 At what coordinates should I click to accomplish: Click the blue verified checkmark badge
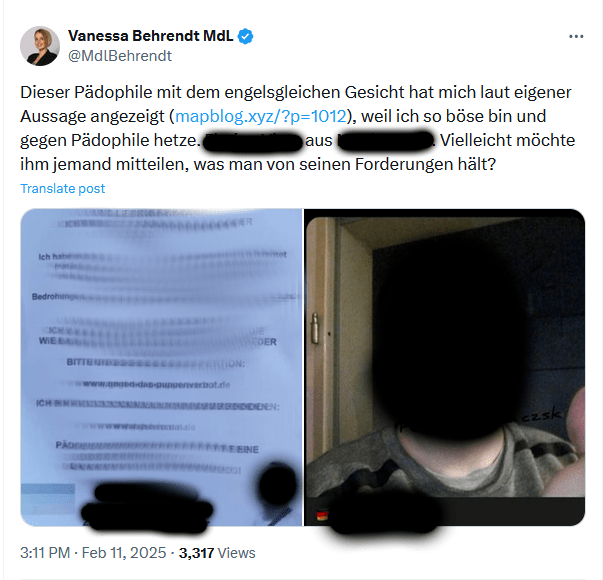(x=245, y=36)
